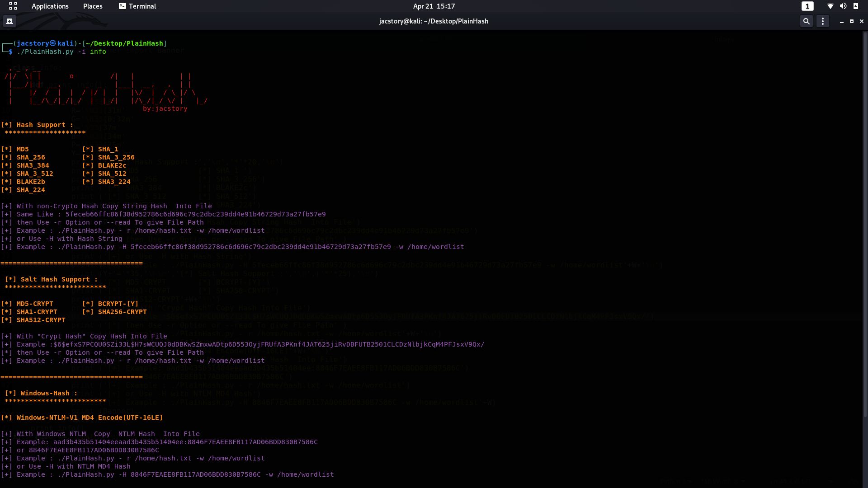Open the Places menu
The height and width of the screenshot is (488, 868).
pyautogui.click(x=93, y=6)
